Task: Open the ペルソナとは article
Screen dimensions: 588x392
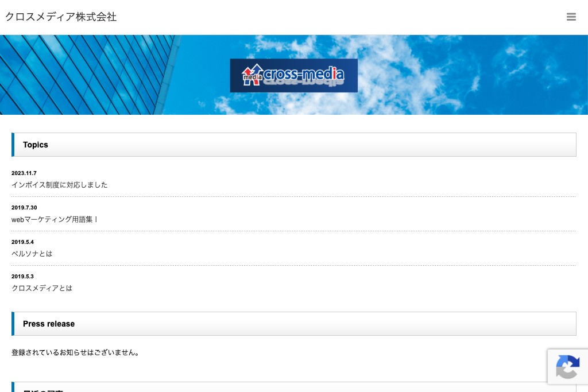Action: [x=32, y=254]
